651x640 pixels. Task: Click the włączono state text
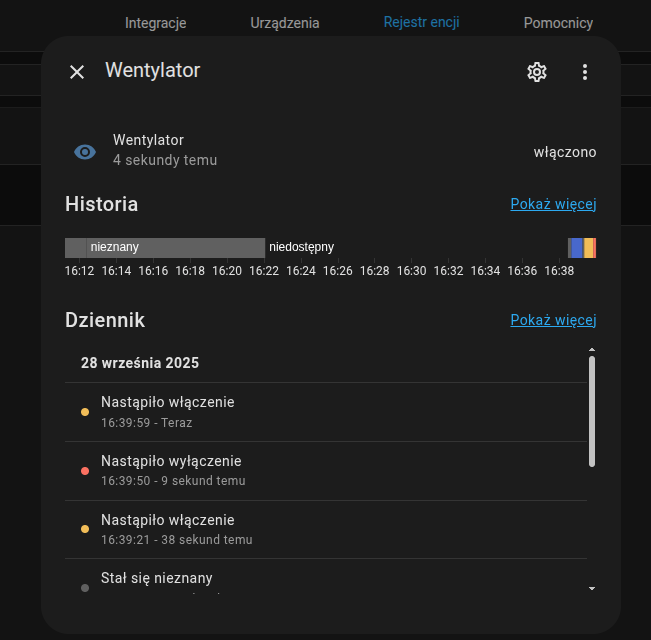564,152
